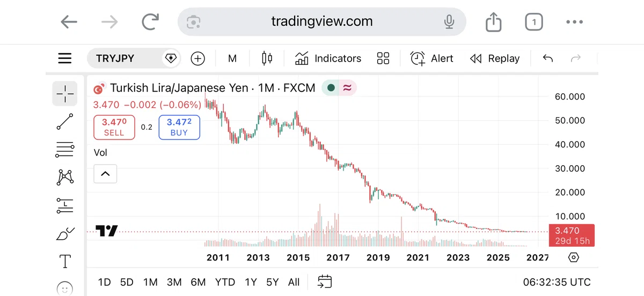Add a symbol to compare
This screenshot has height=296, width=644.
[198, 58]
